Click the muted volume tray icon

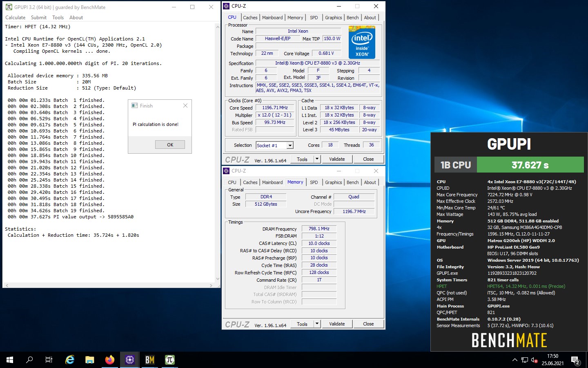(534, 360)
